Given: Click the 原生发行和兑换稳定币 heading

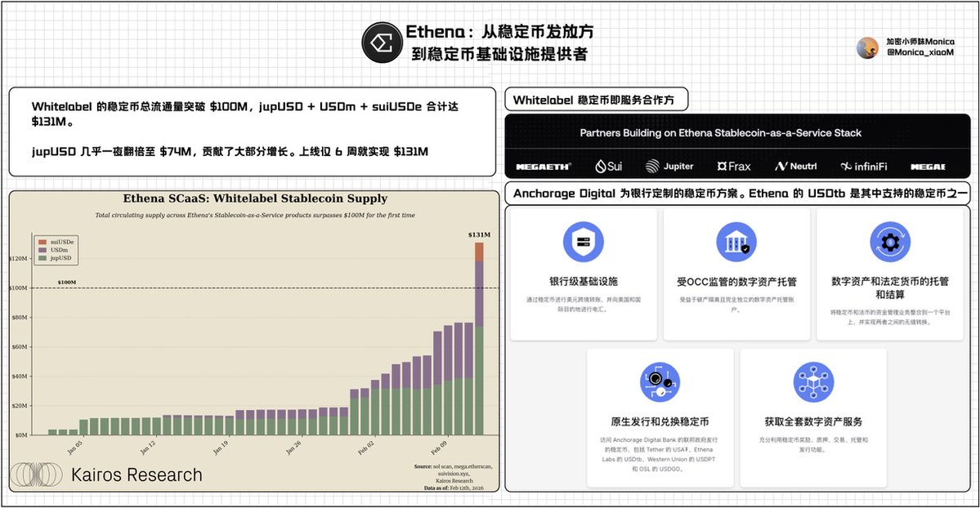Looking at the screenshot, I should pos(660,421).
